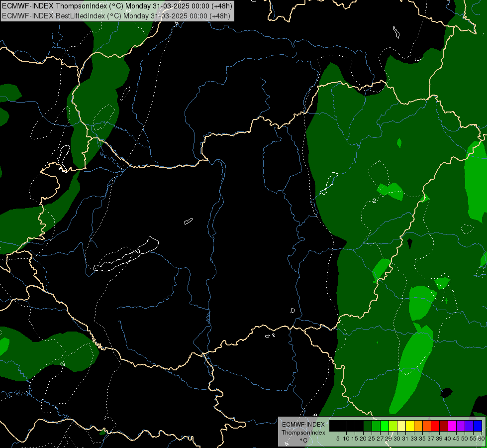Choose the bright red 37–39 legend swatch

click(x=435, y=426)
